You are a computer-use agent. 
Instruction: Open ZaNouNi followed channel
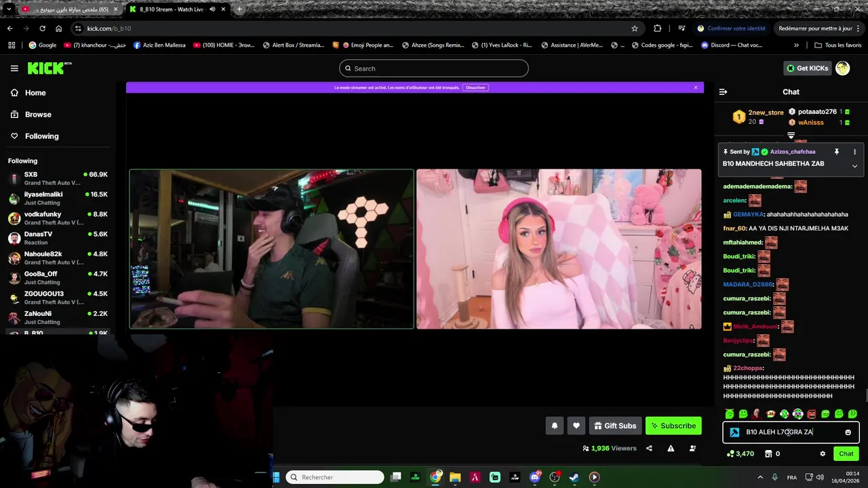coord(58,318)
